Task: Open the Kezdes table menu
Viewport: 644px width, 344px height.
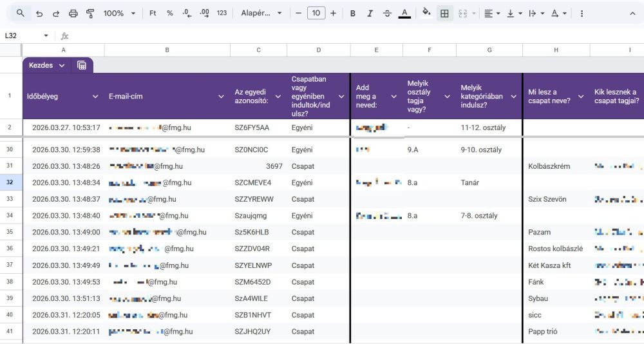Action: [x=47, y=65]
